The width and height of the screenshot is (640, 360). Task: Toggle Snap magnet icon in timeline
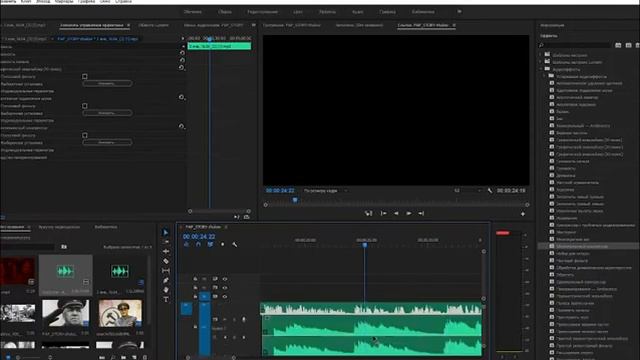[x=198, y=244]
